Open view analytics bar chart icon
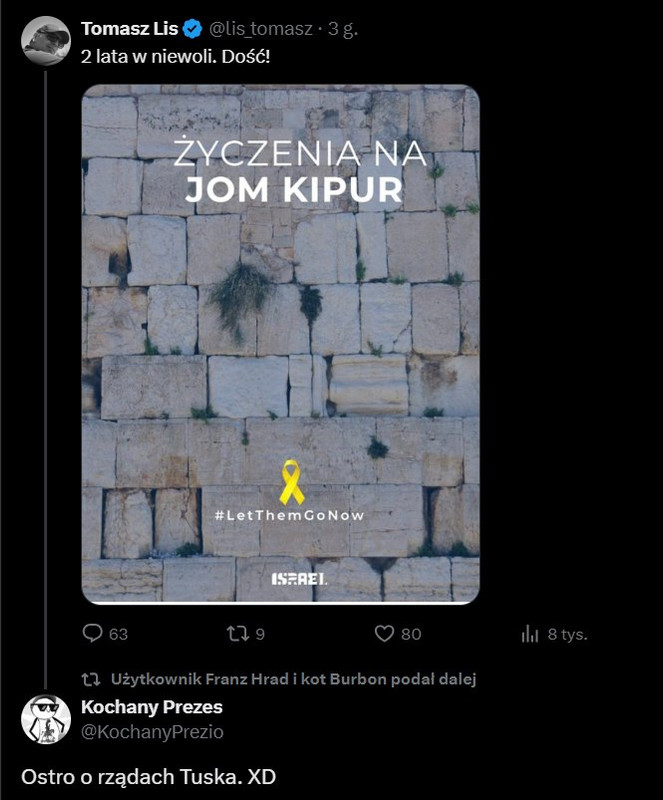 530,634
